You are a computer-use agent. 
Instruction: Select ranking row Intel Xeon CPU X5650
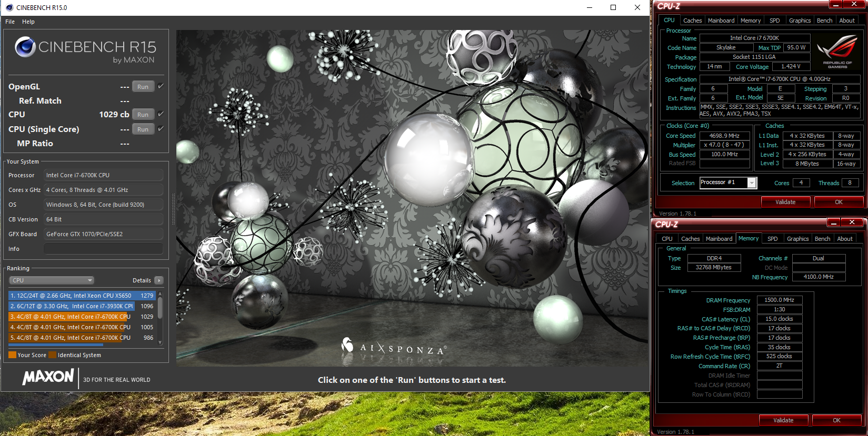tap(82, 296)
